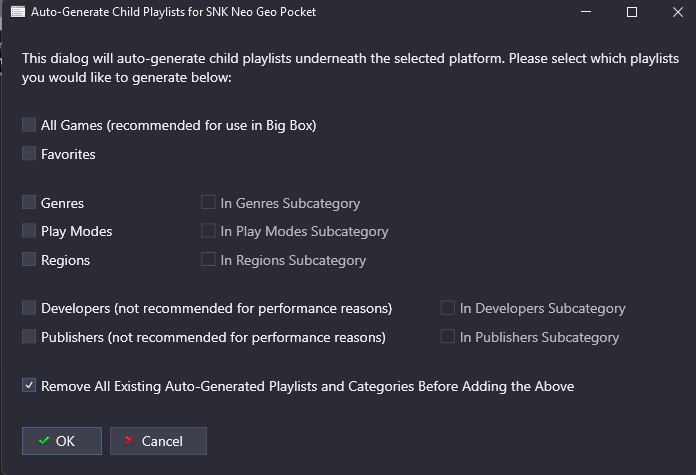Tick the Genres checkbox
The height and width of the screenshot is (475, 696).
29,202
